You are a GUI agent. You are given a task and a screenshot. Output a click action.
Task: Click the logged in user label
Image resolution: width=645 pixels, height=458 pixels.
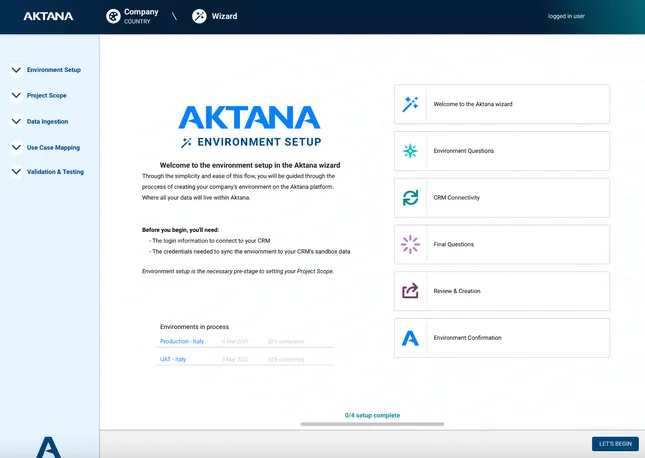pyautogui.click(x=566, y=16)
